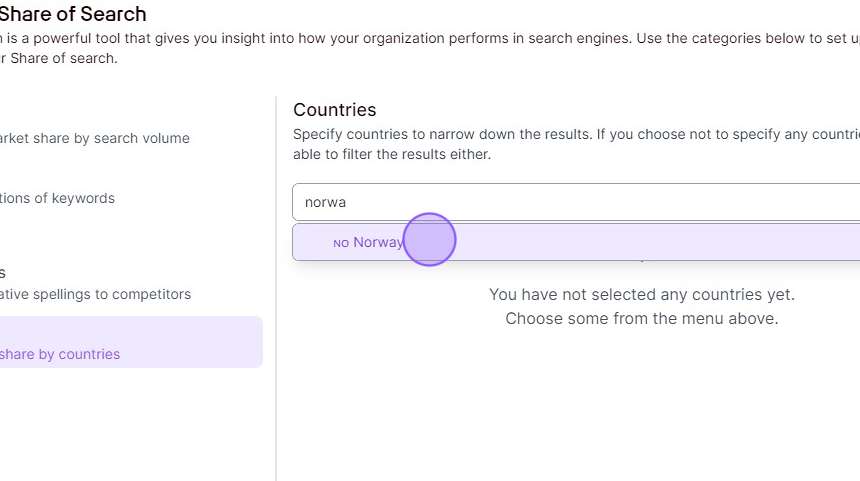
Task: Click the 'able to filter the results either' line
Action: pos(392,154)
